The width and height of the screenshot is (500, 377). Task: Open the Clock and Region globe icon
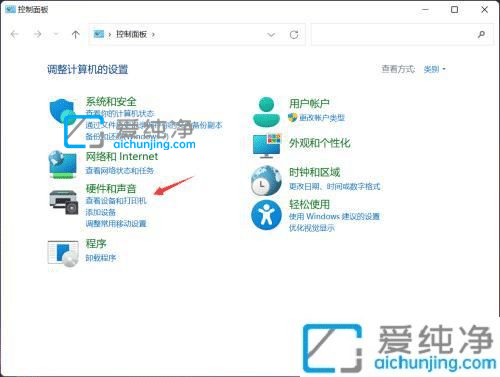266,180
